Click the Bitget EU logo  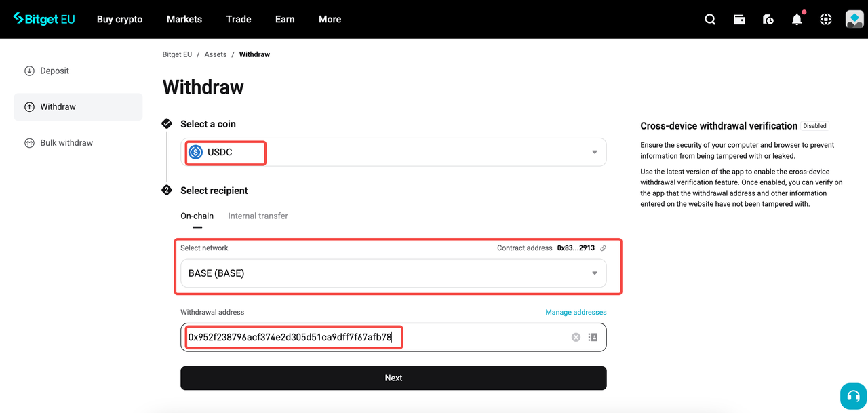pyautogui.click(x=44, y=19)
